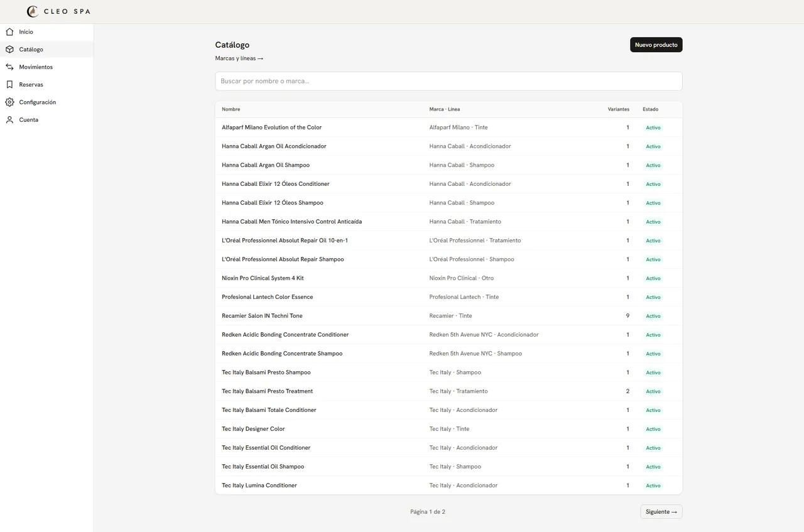Click Hanna Caball · Tratamiento cell
This screenshot has width=804, height=532.
(x=465, y=222)
